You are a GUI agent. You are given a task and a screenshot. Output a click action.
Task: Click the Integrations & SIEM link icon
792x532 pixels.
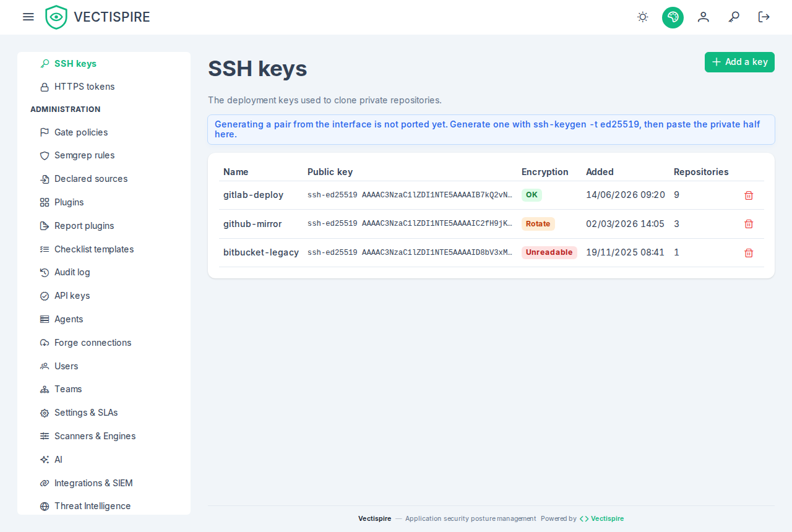(x=45, y=483)
